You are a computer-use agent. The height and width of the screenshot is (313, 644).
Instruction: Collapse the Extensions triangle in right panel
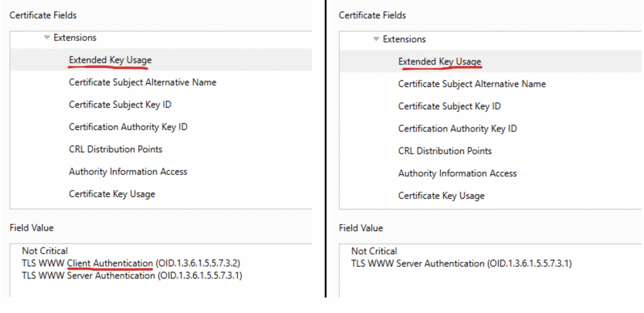[376, 40]
